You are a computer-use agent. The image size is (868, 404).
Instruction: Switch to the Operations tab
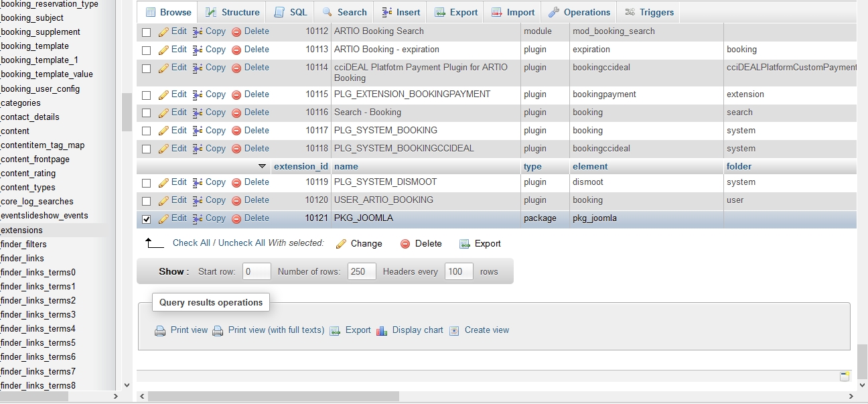pyautogui.click(x=579, y=12)
